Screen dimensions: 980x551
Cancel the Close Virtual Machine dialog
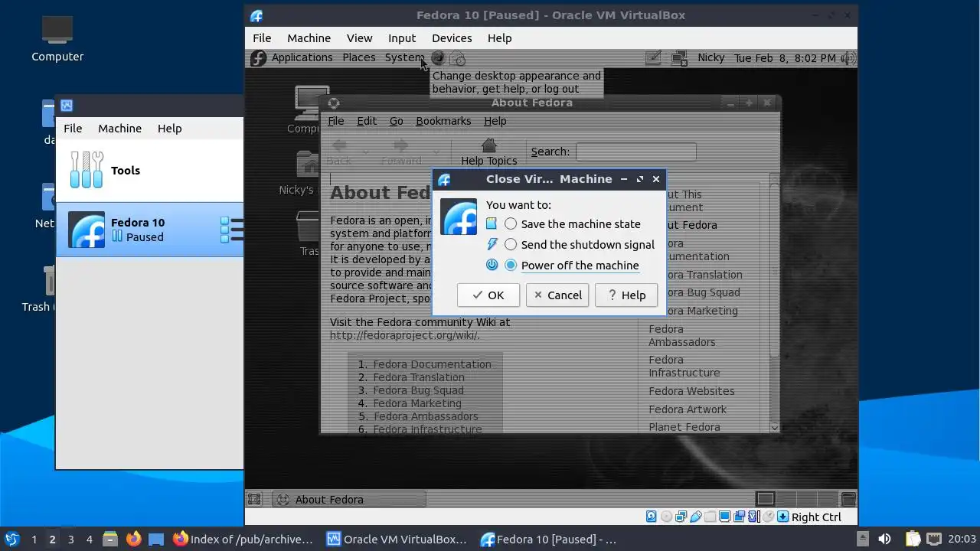tap(557, 295)
